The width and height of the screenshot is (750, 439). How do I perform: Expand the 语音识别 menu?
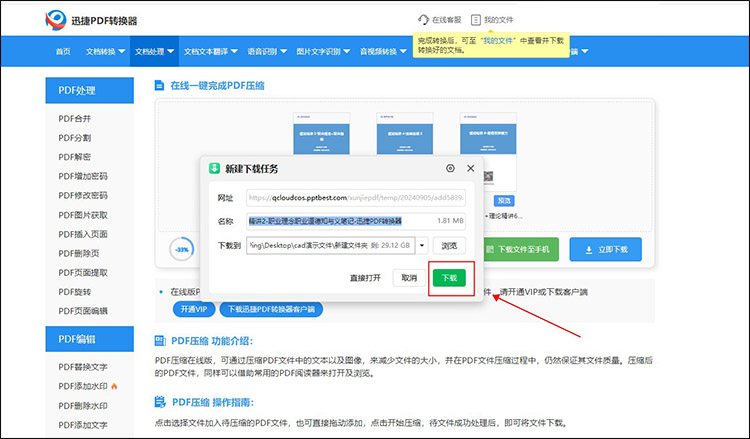(267, 51)
